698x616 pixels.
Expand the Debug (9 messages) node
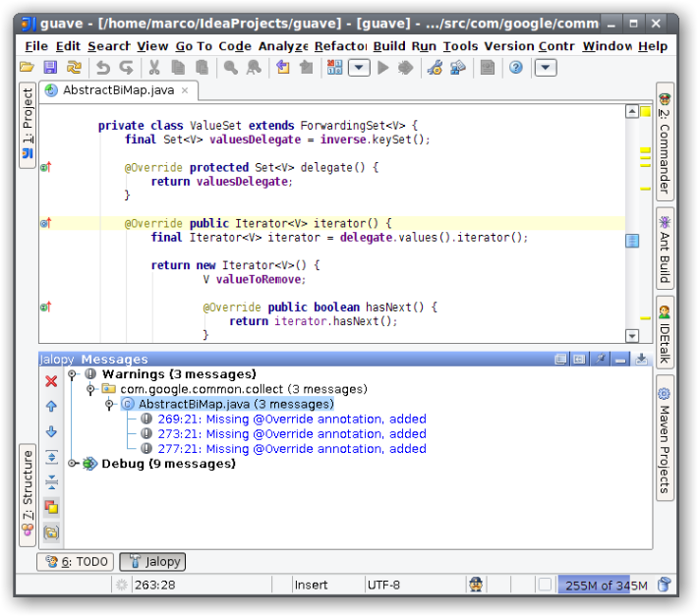pyautogui.click(x=72, y=464)
